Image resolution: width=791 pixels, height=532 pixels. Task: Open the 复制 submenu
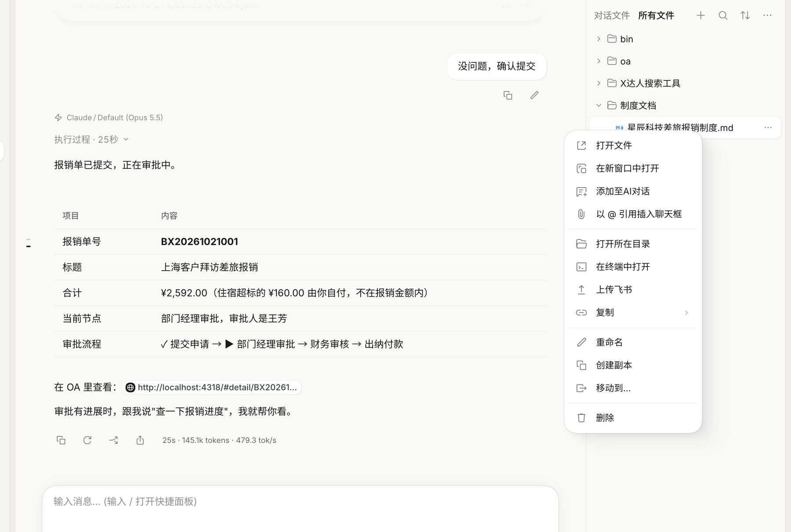point(633,312)
